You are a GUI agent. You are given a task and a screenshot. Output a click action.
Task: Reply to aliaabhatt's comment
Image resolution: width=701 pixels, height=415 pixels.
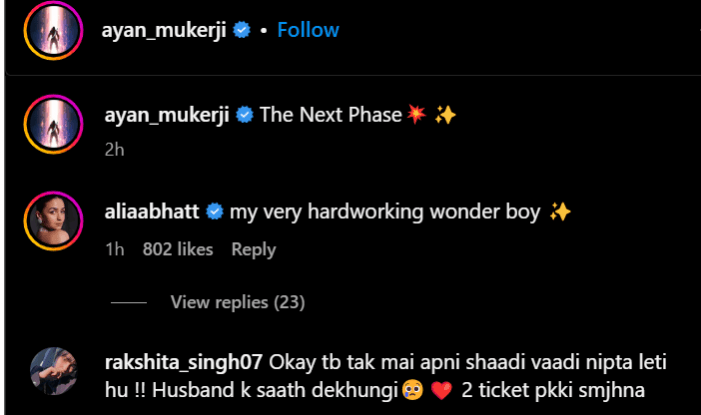253,249
